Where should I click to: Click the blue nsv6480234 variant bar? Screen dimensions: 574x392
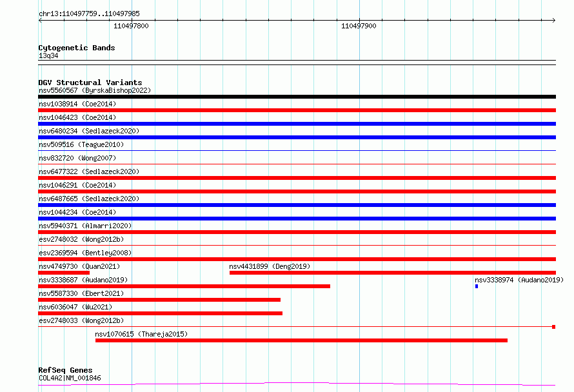click(x=297, y=137)
